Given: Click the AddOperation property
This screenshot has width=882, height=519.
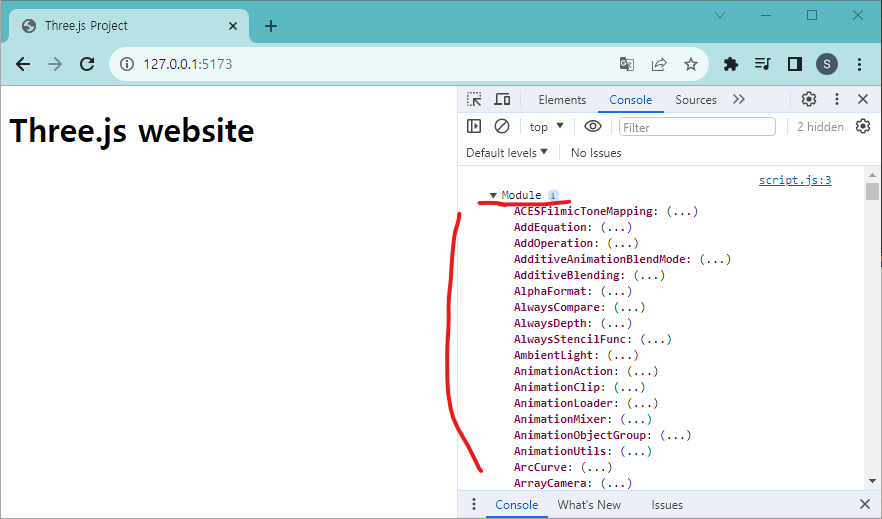Looking at the screenshot, I should coord(556,243).
